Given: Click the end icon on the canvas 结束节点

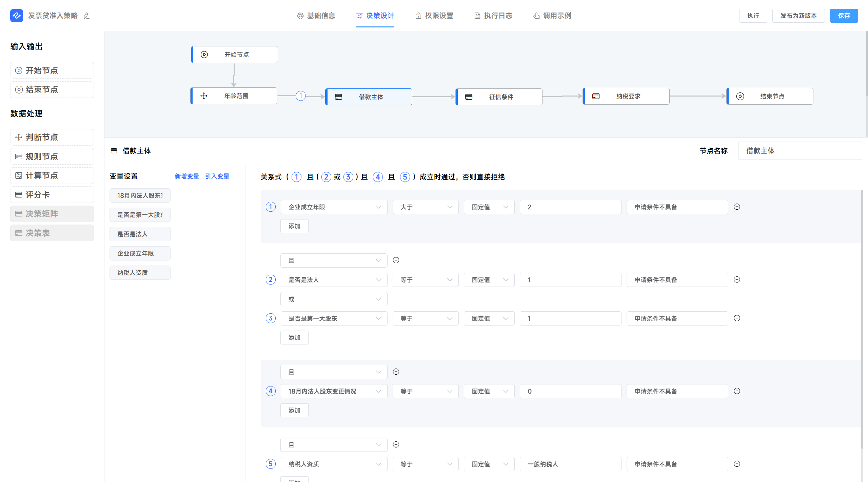Looking at the screenshot, I should pyautogui.click(x=740, y=96).
